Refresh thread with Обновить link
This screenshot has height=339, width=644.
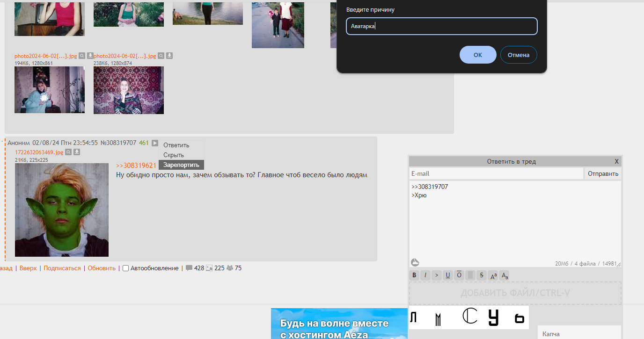click(x=102, y=268)
